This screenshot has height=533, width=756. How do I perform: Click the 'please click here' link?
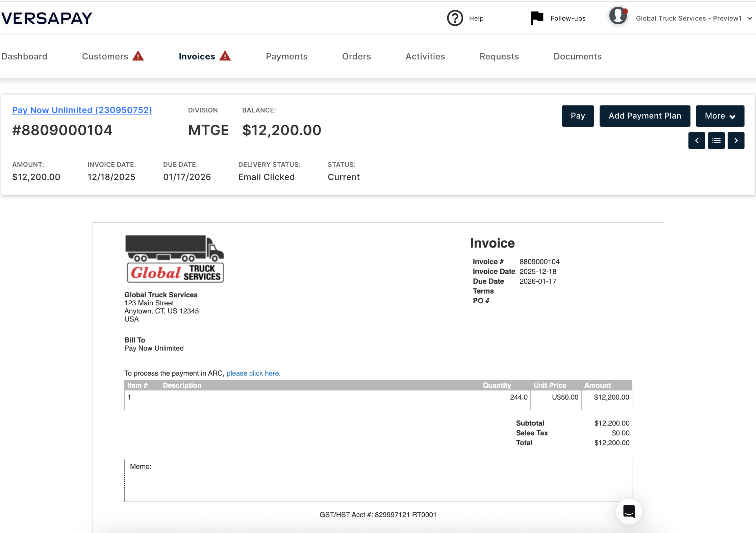(252, 373)
